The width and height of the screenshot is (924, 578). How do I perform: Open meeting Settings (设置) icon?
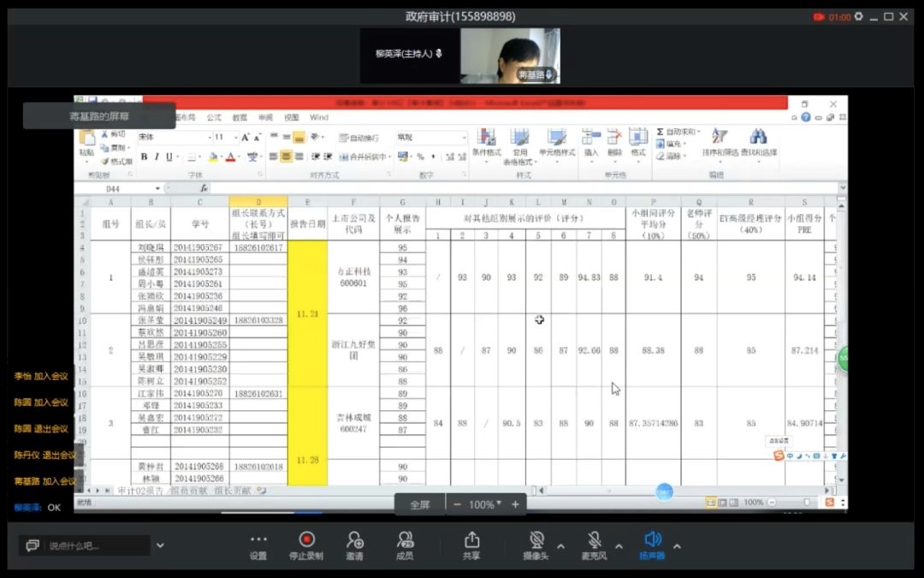coord(258,545)
